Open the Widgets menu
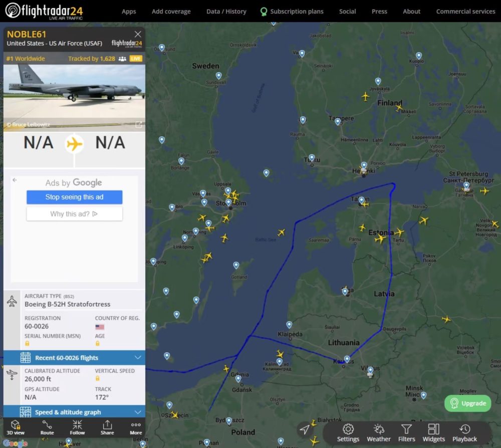The height and width of the screenshot is (448, 501). [x=433, y=433]
